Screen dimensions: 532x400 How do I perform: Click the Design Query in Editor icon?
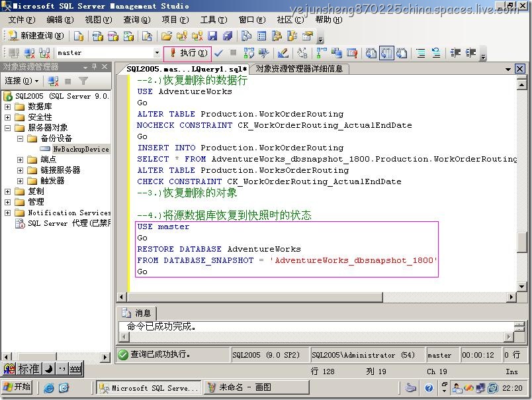click(x=283, y=53)
